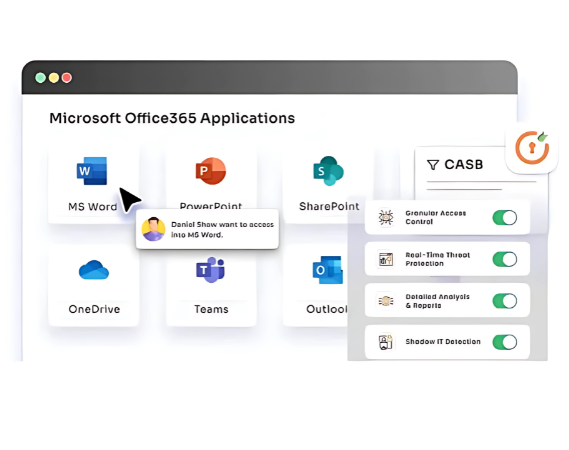
Task: Click the 'CASB' heading text
Action: (x=464, y=165)
